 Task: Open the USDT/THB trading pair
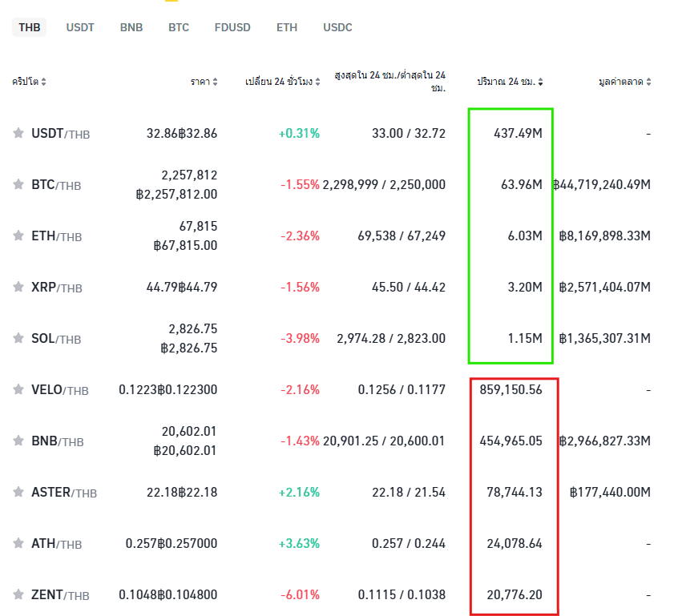click(x=61, y=134)
